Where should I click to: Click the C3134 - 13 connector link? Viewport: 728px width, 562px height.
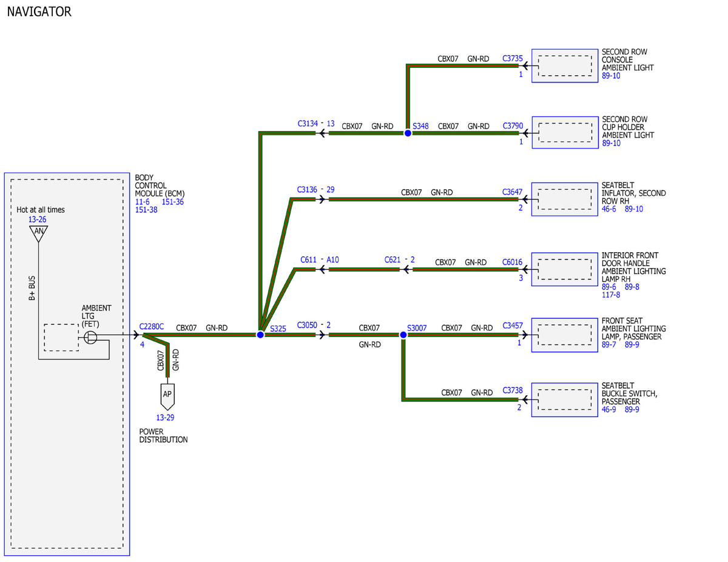(316, 124)
